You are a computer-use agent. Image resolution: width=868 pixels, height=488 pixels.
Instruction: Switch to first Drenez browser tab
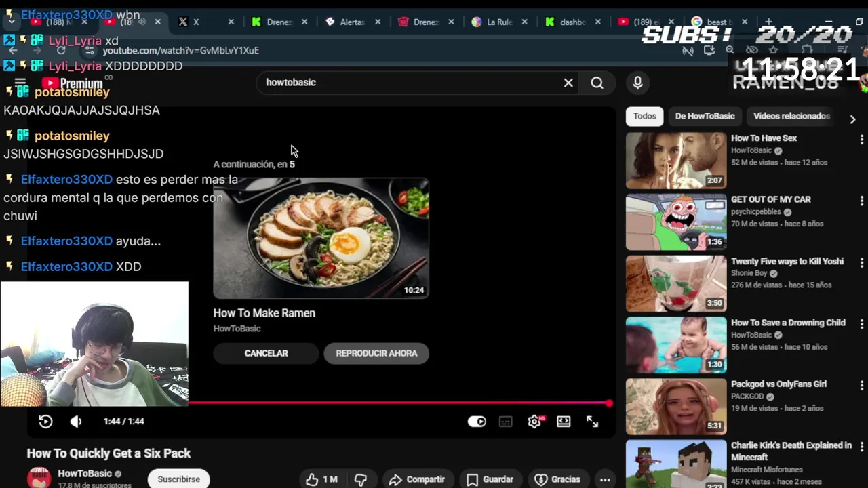pos(278,22)
